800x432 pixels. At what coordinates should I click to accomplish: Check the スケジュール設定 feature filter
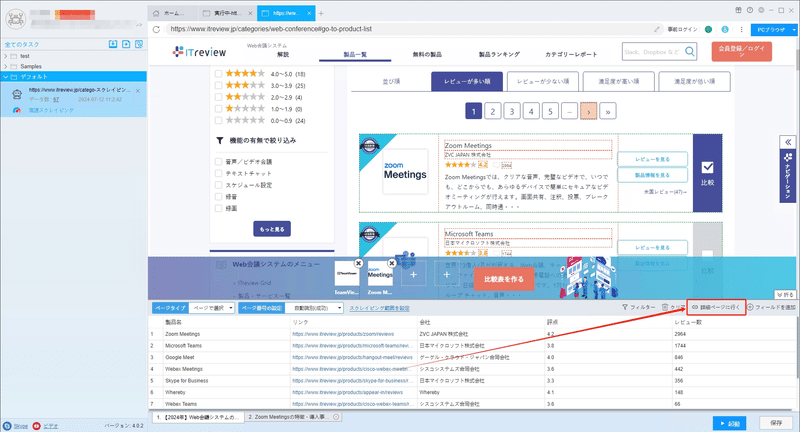218,185
